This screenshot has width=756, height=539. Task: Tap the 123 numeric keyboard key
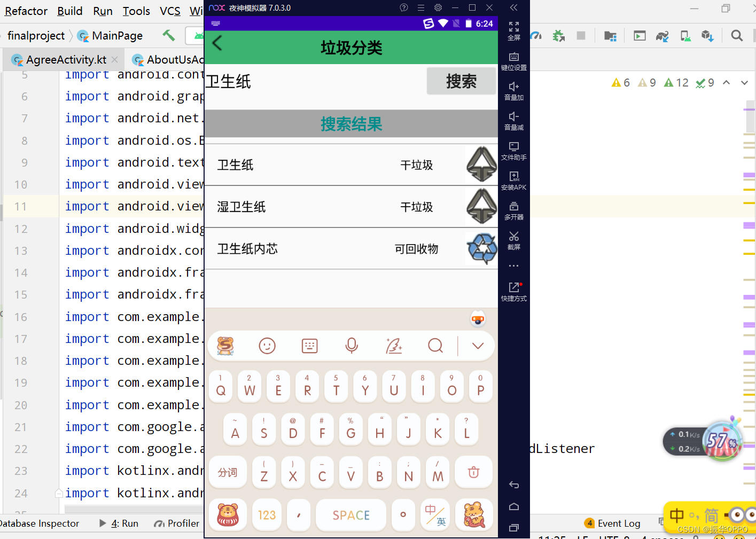[267, 515]
